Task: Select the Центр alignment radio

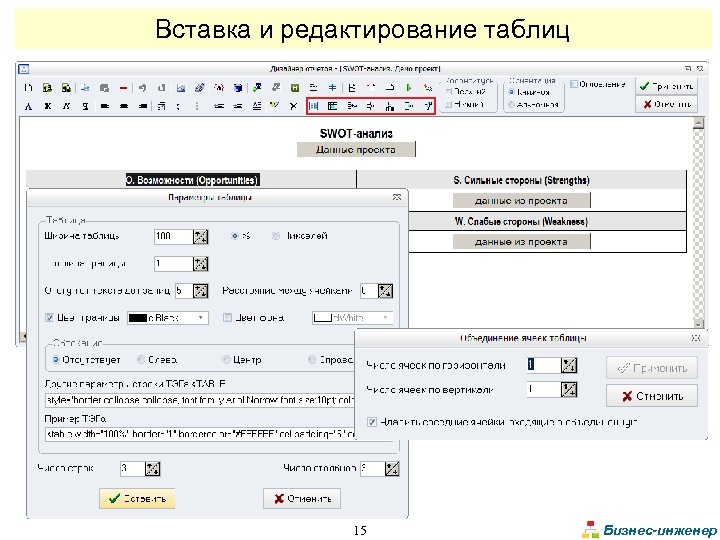Action: click(226, 360)
